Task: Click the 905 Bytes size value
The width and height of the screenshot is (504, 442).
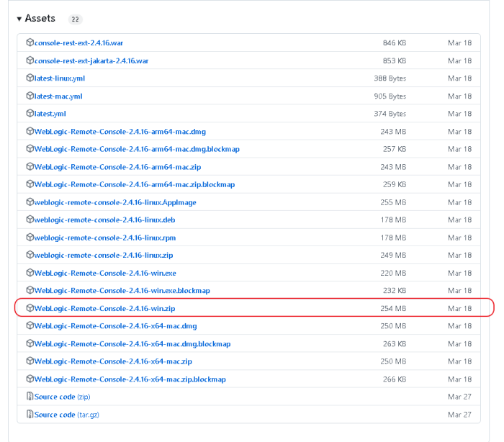Action: click(x=390, y=96)
